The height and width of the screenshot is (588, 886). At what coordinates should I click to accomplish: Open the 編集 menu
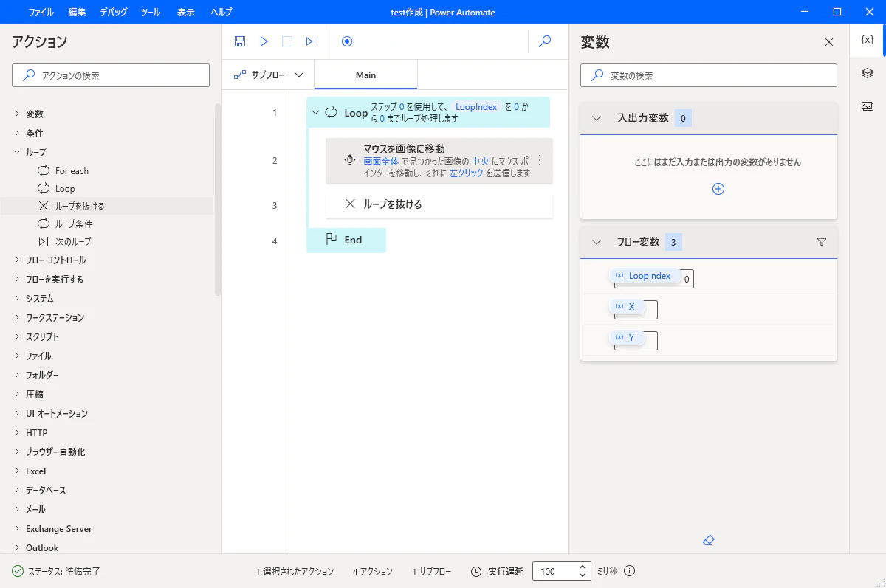coord(77,12)
